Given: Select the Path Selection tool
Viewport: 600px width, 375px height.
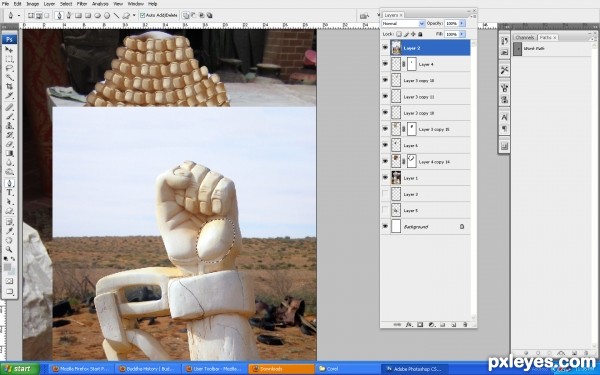Looking at the screenshot, I should click(x=9, y=202).
